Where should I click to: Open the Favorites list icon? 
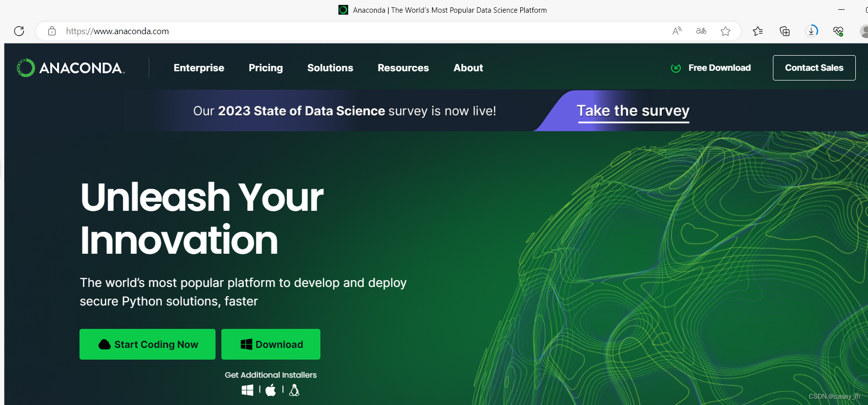[758, 31]
